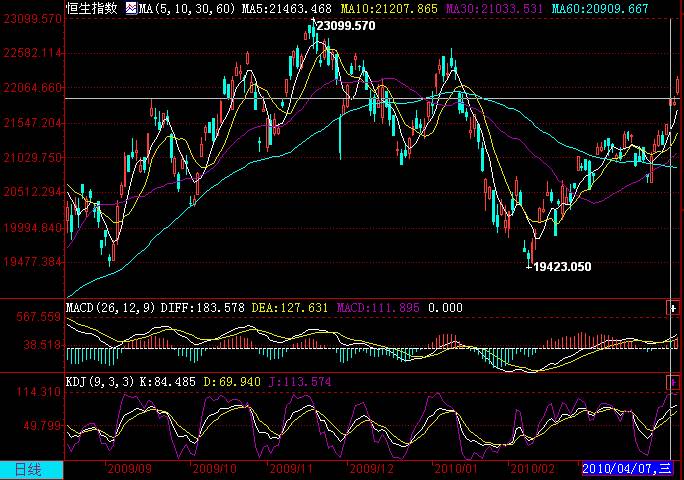The image size is (684, 480).
Task: Click the MA(5,10,30,60) parameter label
Action: tap(188, 8)
